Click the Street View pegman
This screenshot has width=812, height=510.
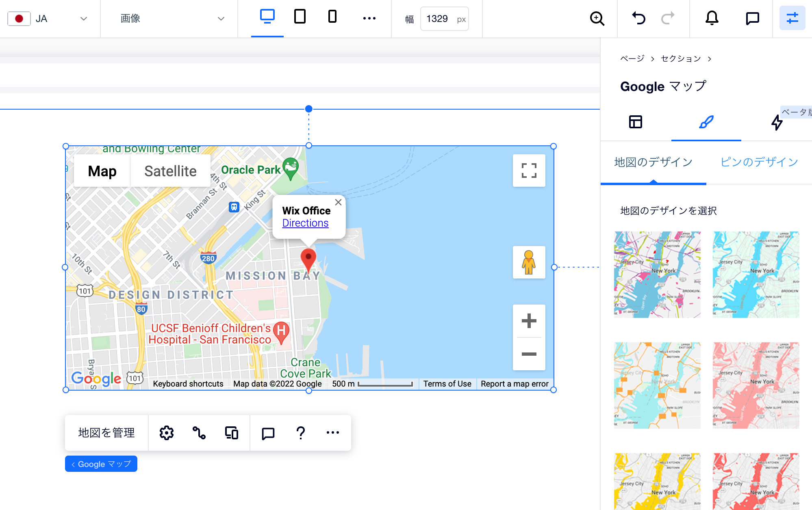[529, 262]
